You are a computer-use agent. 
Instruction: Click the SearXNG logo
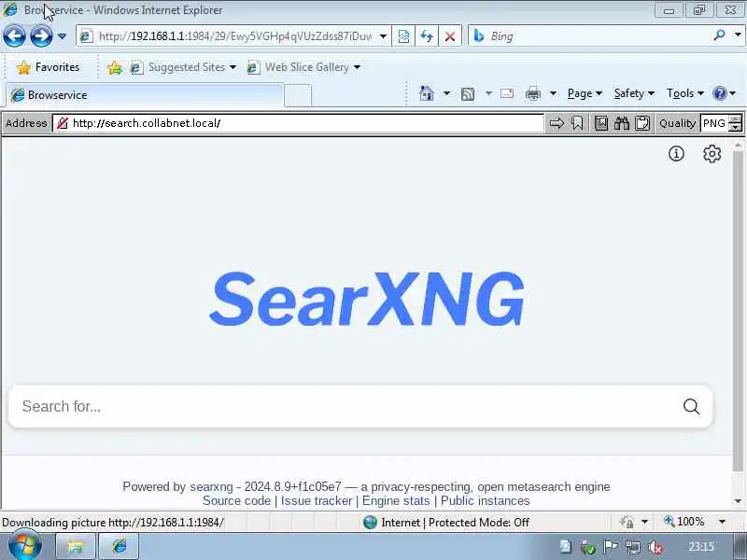367,300
